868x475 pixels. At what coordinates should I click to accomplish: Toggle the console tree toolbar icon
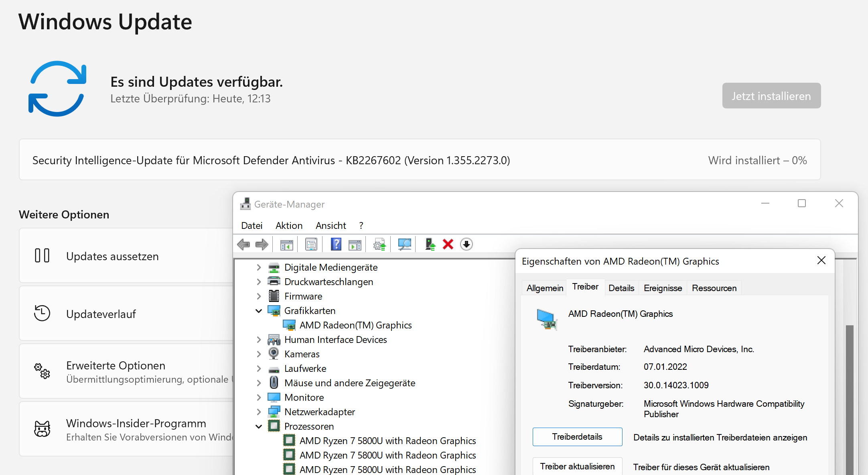click(x=286, y=244)
